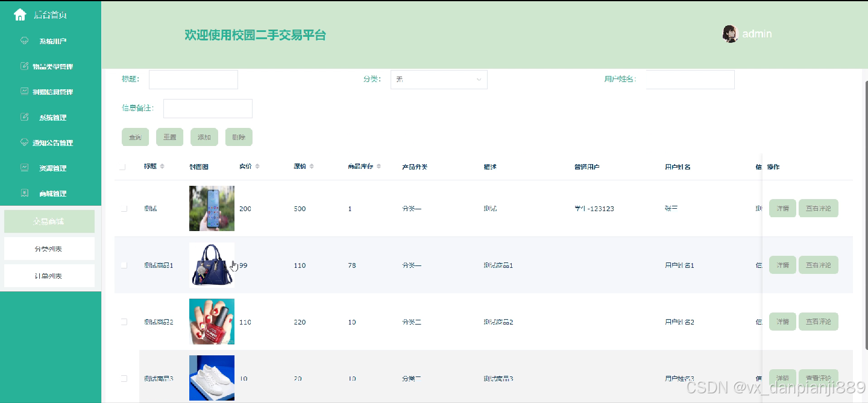
Task: Tick the select-all checkbox in table header
Action: pos(122,167)
